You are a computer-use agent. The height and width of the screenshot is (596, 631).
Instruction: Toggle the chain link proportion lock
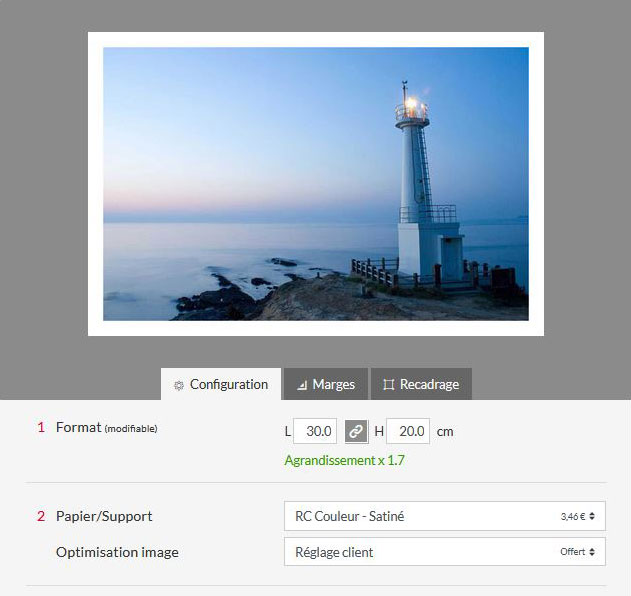(355, 432)
